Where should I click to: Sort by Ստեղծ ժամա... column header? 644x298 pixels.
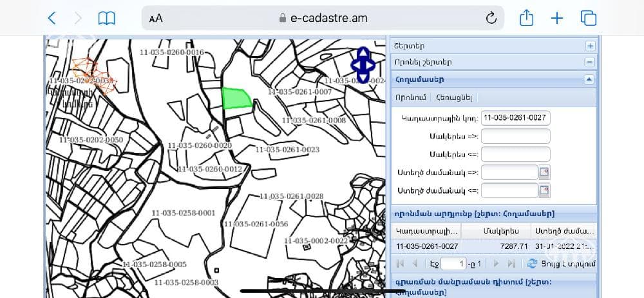tap(564, 231)
